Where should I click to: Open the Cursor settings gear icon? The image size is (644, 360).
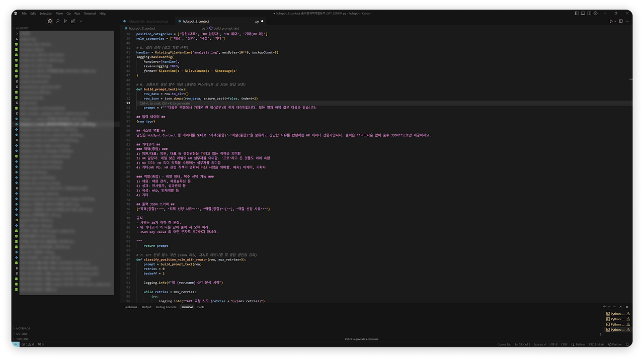tap(596, 13)
